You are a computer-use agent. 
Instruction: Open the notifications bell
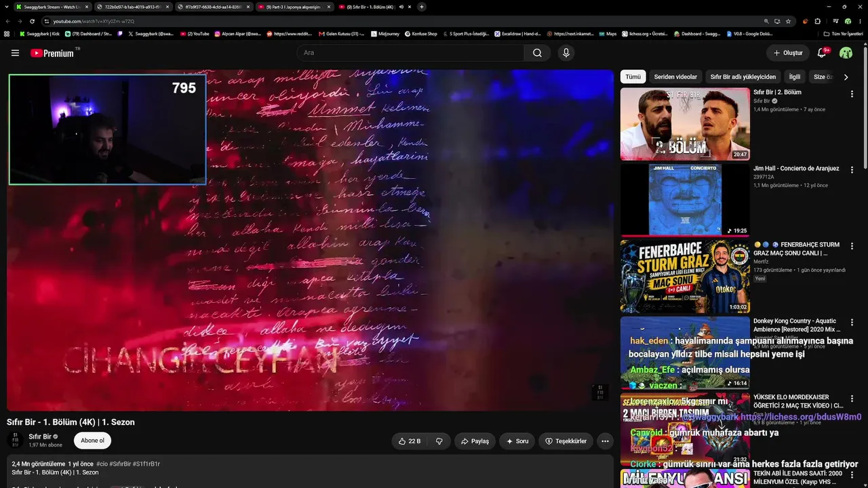tap(822, 53)
